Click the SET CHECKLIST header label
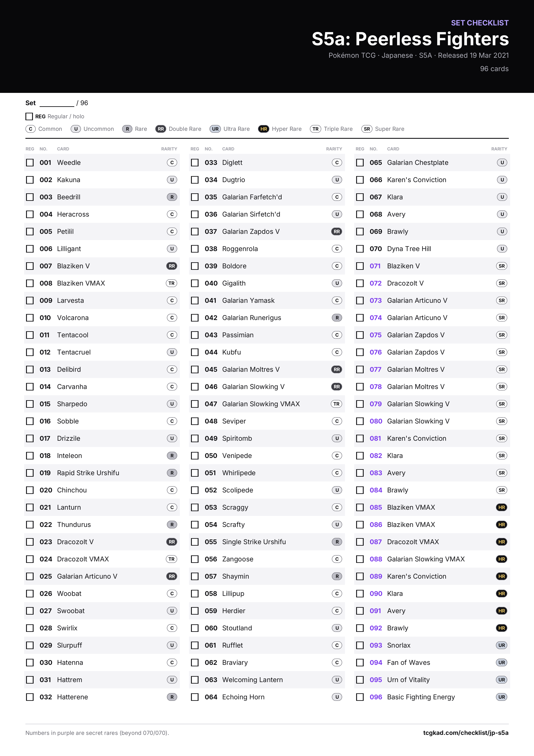This screenshot has width=534, height=756. tap(479, 23)
